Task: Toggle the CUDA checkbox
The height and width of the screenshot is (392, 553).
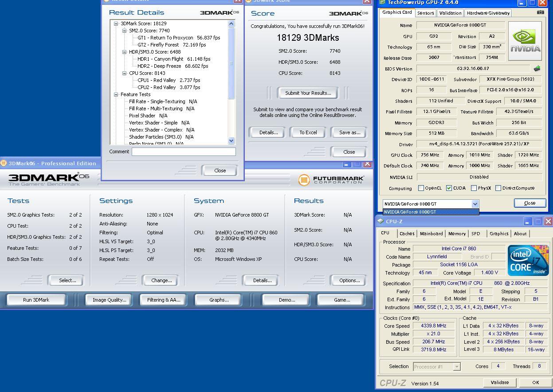Action: point(449,188)
